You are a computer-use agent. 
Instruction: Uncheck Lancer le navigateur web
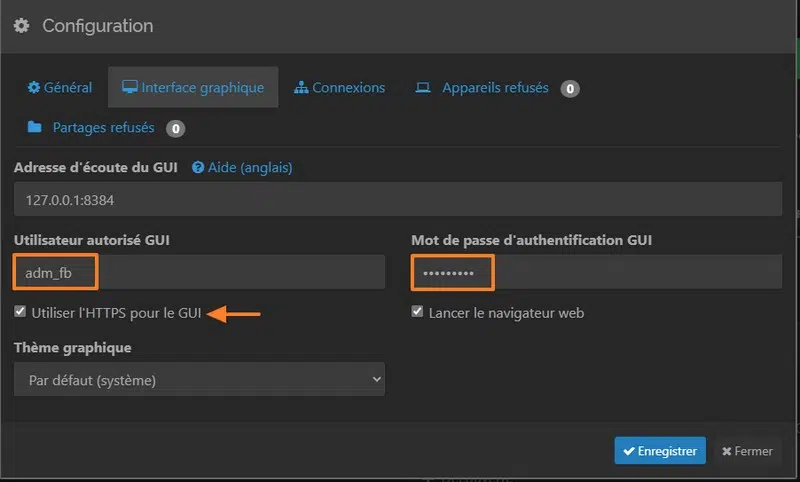click(x=418, y=312)
